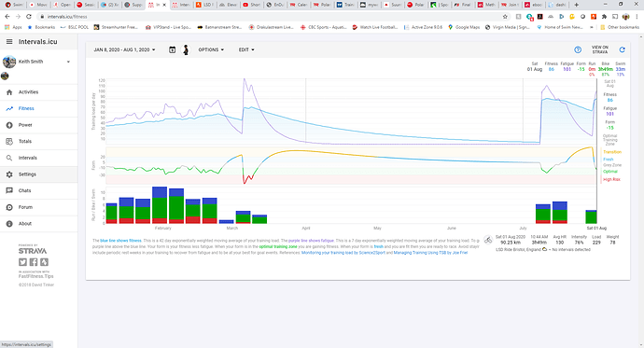This screenshot has height=348, width=644.
Task: Click the pregnant-figure icon in toolbar
Action: click(x=186, y=49)
